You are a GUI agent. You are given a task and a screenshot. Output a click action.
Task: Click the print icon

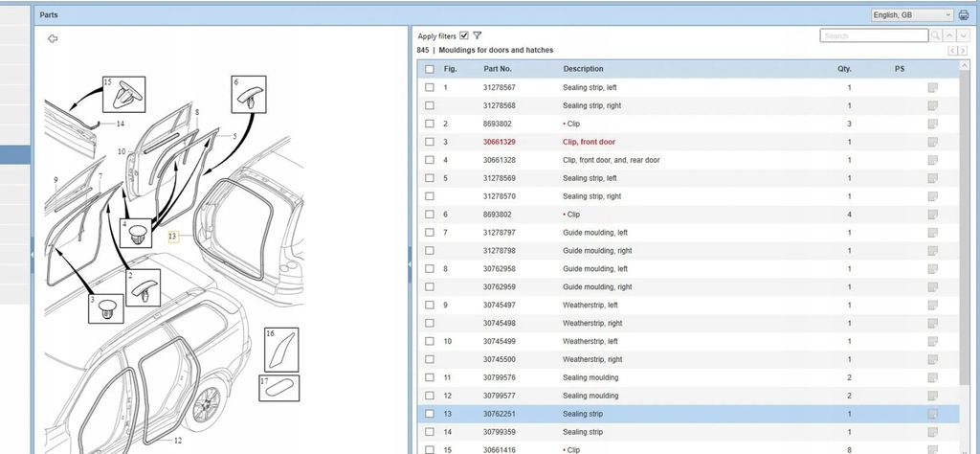click(x=965, y=15)
